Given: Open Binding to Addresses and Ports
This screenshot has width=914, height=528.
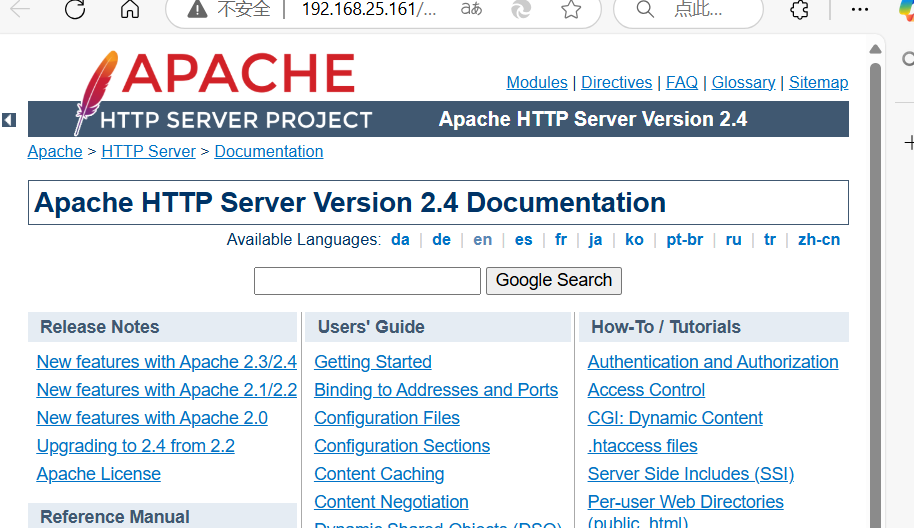Looking at the screenshot, I should pos(436,390).
